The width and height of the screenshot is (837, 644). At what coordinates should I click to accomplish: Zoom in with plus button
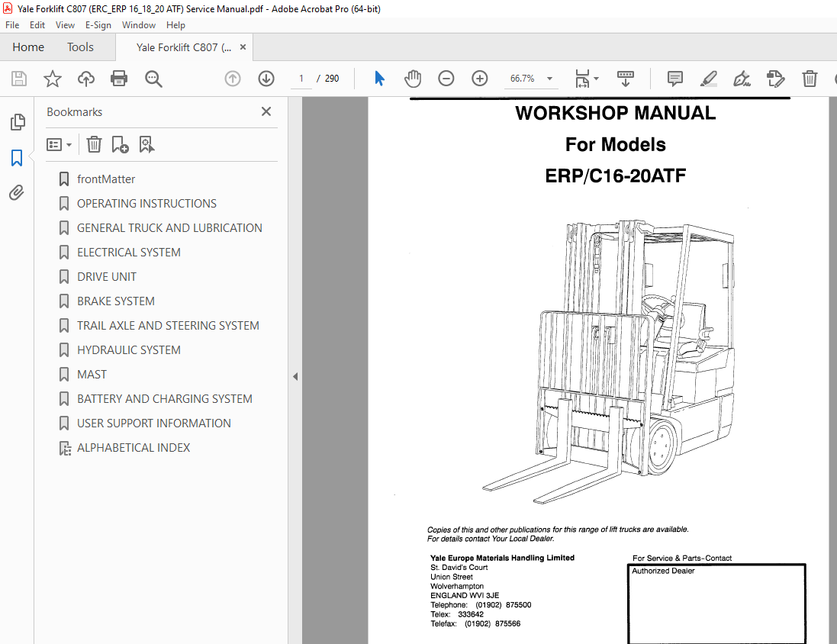(x=480, y=79)
